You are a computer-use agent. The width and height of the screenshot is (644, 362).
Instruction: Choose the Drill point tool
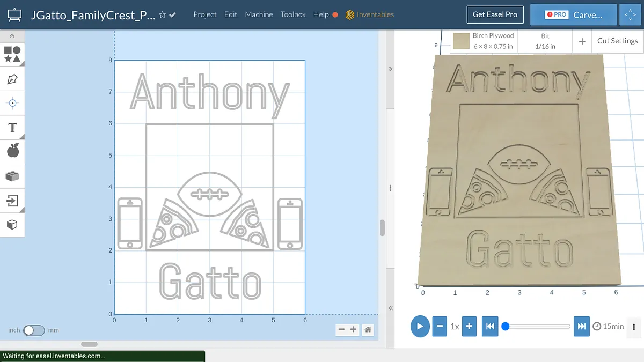(x=12, y=103)
